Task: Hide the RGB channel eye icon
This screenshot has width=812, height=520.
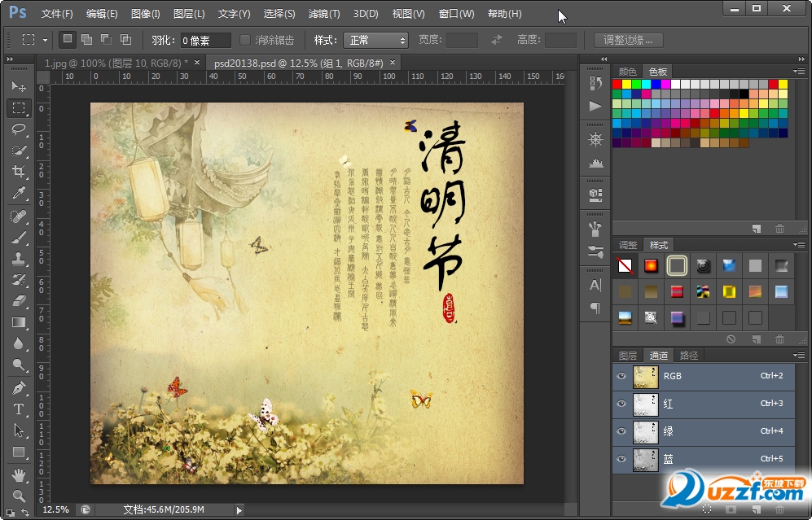Action: pos(621,376)
